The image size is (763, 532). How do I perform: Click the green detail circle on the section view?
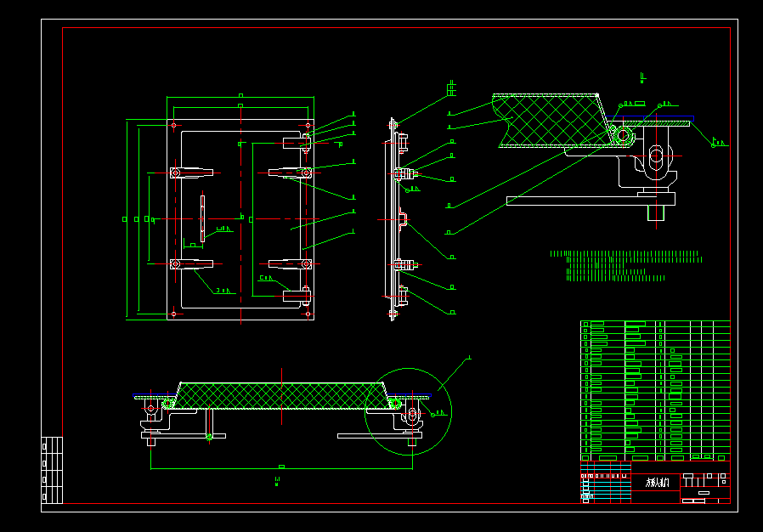pos(408,412)
